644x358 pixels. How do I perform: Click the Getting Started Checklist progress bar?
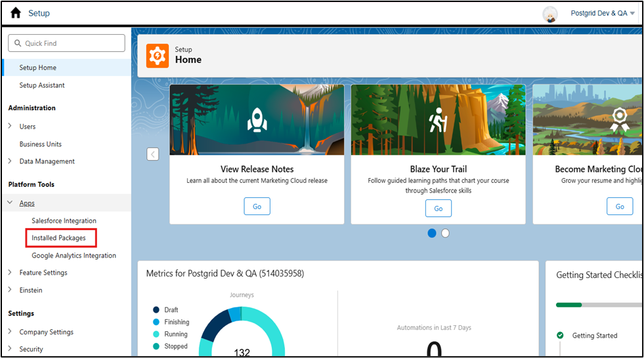[599, 305]
